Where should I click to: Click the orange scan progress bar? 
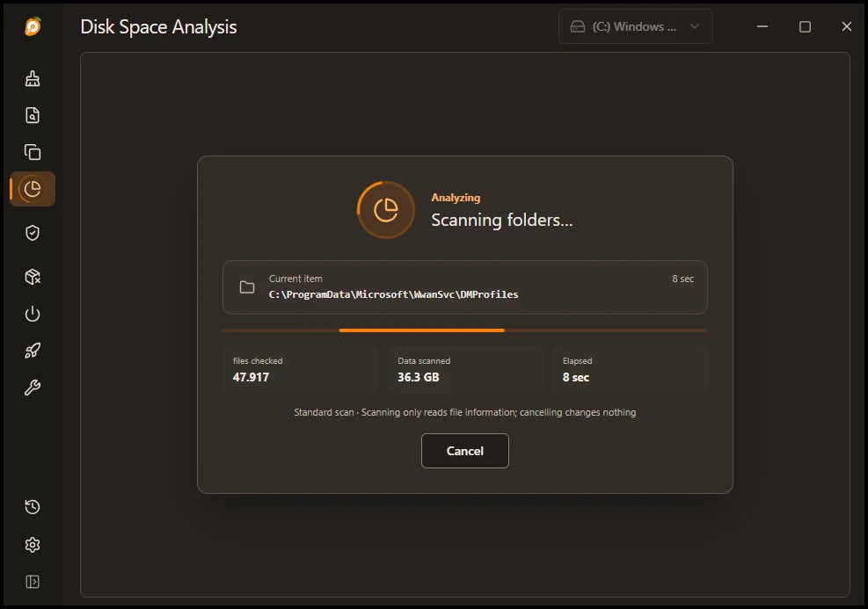pyautogui.click(x=422, y=330)
